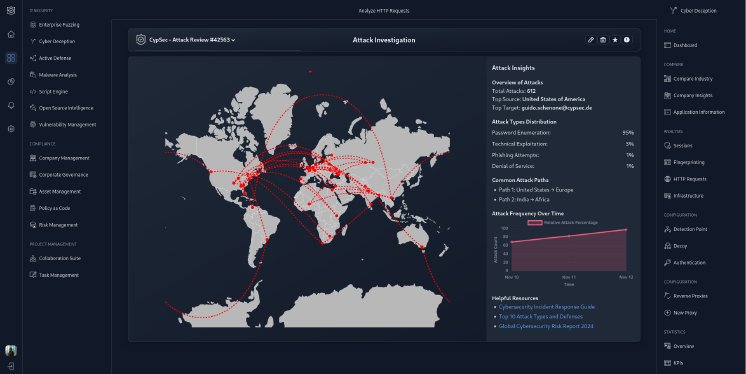Open Asset Management

(x=55, y=191)
